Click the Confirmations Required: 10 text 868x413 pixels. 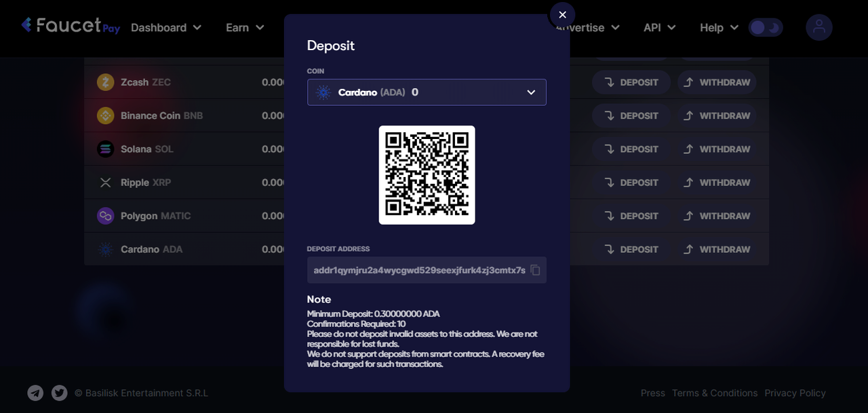(356, 324)
